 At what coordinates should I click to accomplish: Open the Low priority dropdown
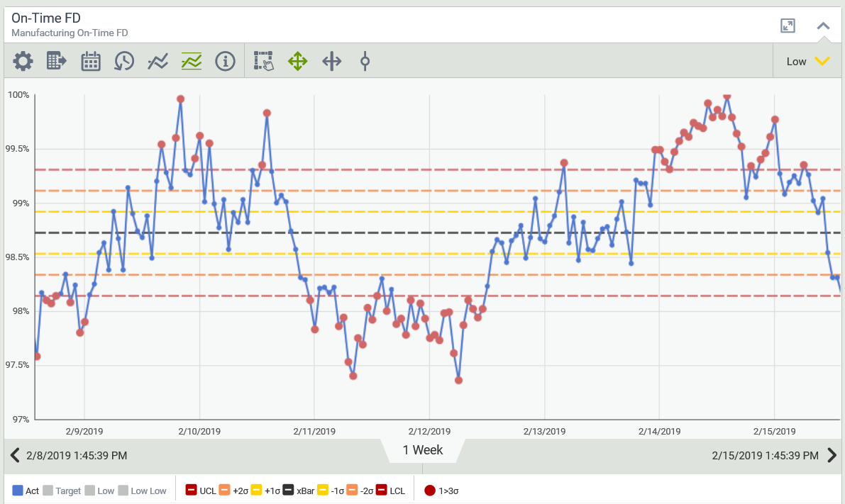click(x=808, y=61)
